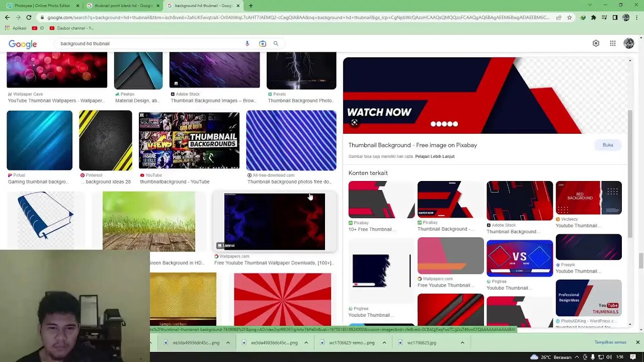
Task: Open the VS blue red related image
Action: pos(520,258)
